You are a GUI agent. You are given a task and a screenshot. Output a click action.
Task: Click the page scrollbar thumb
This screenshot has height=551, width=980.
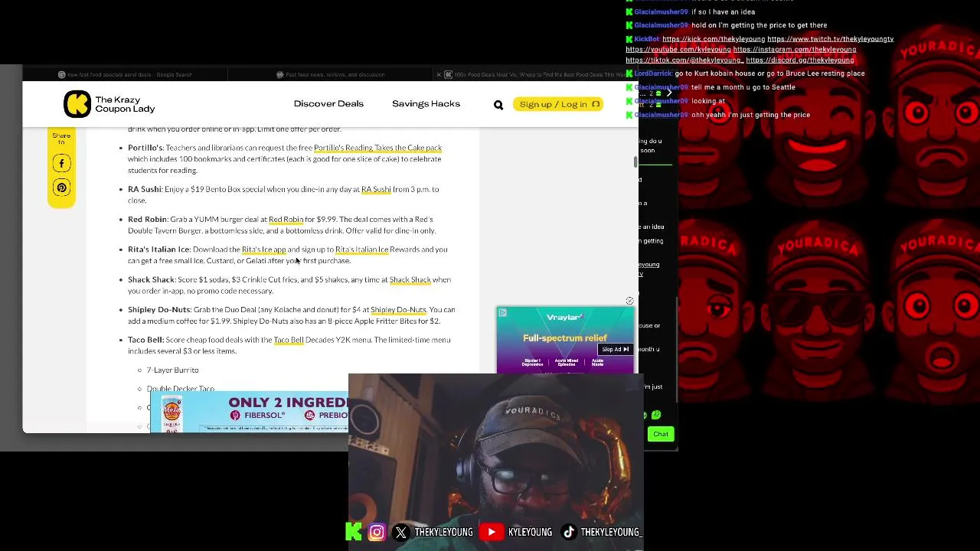pos(635,161)
